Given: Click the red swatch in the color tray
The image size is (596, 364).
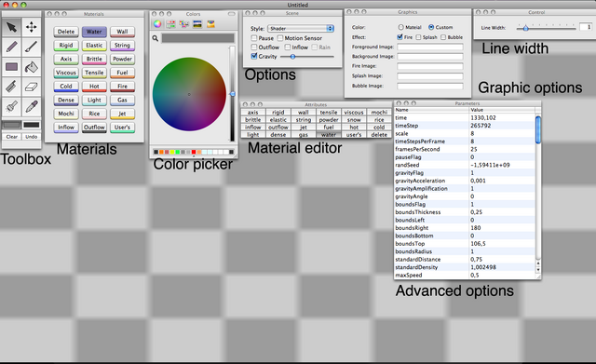Looking at the screenshot, I should point(194,152).
